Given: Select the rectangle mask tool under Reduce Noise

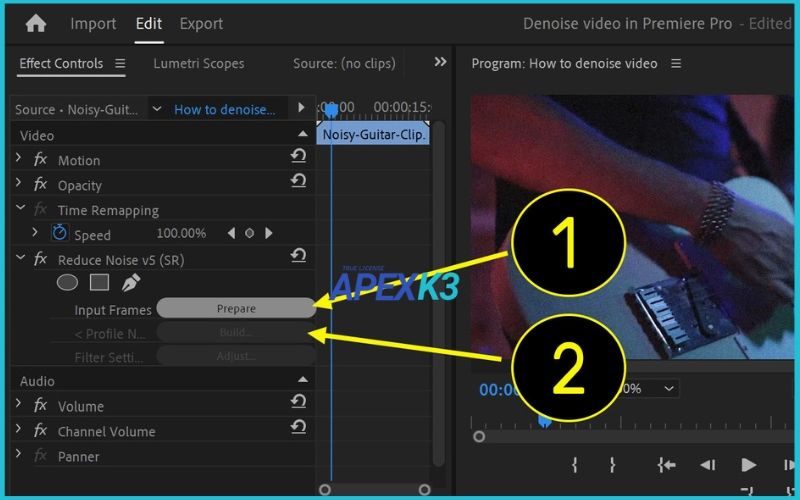Looking at the screenshot, I should (x=99, y=283).
